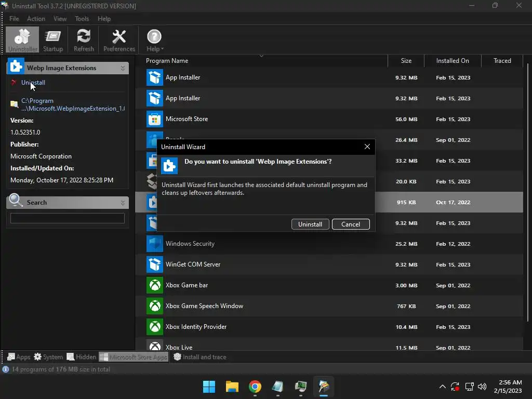
Task: Open the Help toolbar dropdown
Action: click(154, 40)
